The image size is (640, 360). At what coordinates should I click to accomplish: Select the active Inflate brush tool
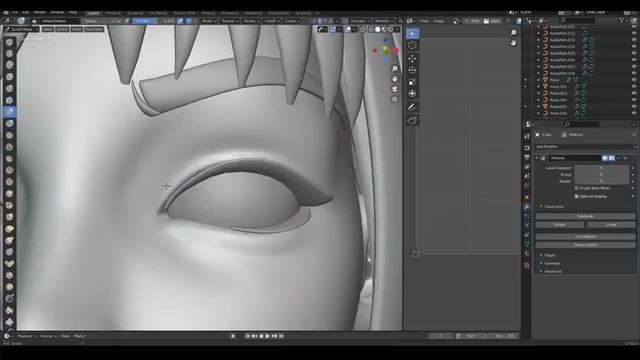(x=9, y=112)
